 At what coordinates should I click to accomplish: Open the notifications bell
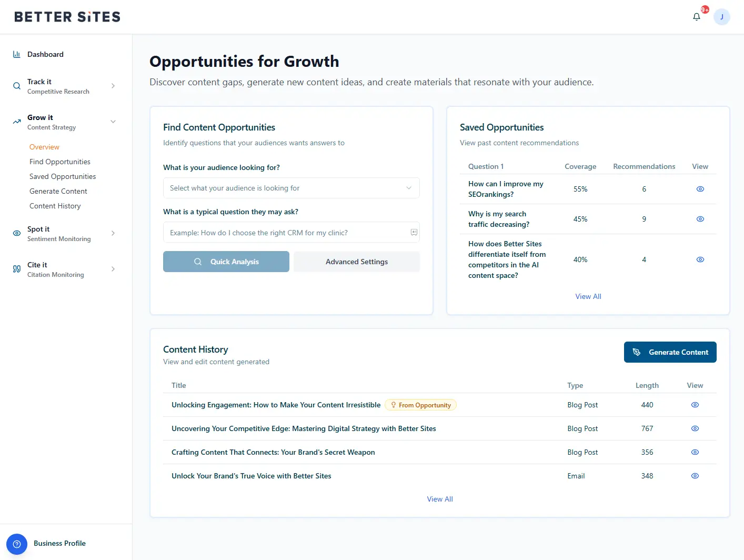click(697, 17)
